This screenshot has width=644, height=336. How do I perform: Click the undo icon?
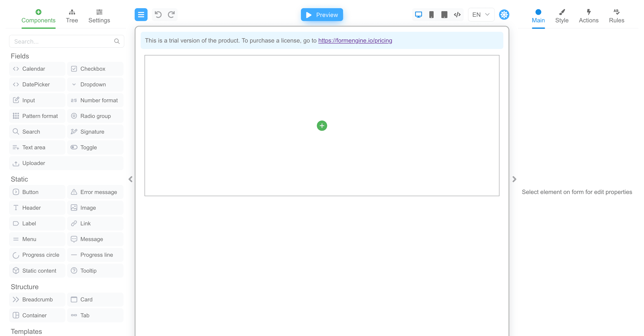pos(158,14)
